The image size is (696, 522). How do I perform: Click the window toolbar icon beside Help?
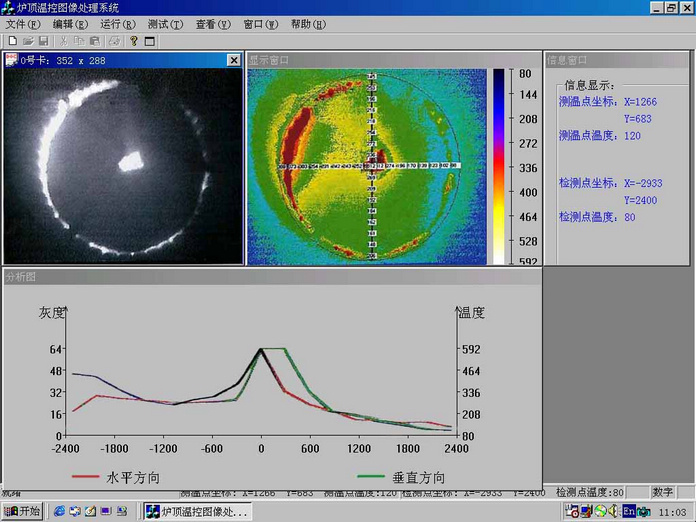tap(150, 41)
